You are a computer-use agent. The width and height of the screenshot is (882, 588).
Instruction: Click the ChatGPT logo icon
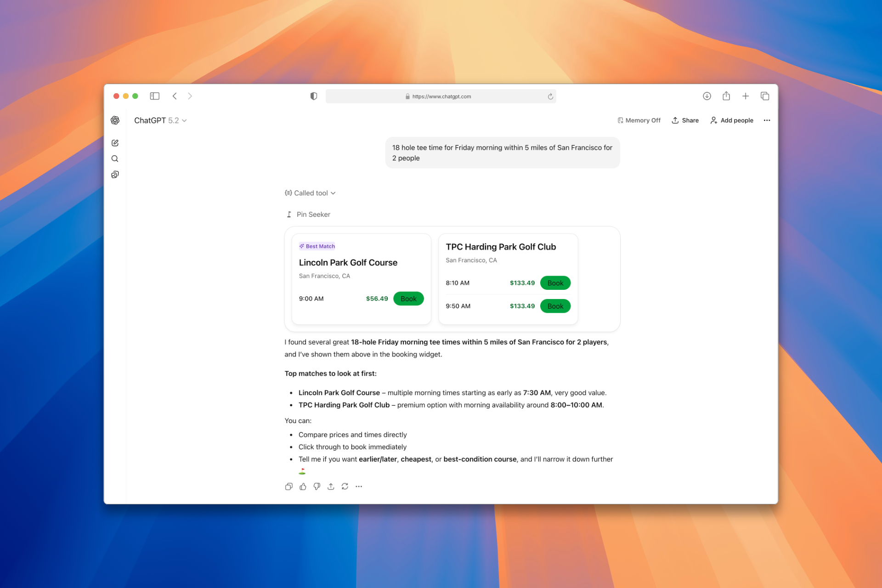[115, 120]
